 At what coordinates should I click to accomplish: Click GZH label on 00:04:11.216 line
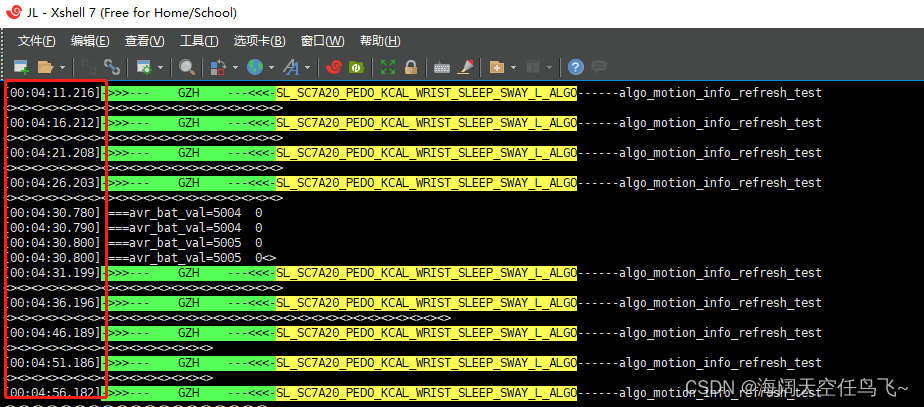click(x=189, y=93)
